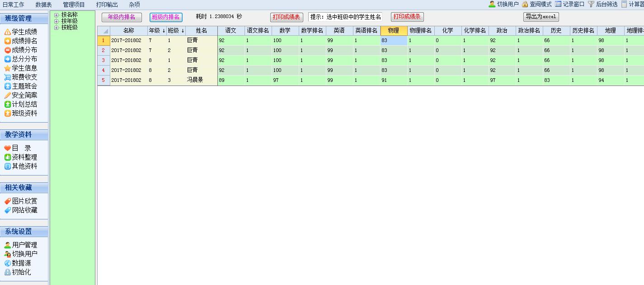Select row 5 header for 冯晨景

tap(103, 81)
